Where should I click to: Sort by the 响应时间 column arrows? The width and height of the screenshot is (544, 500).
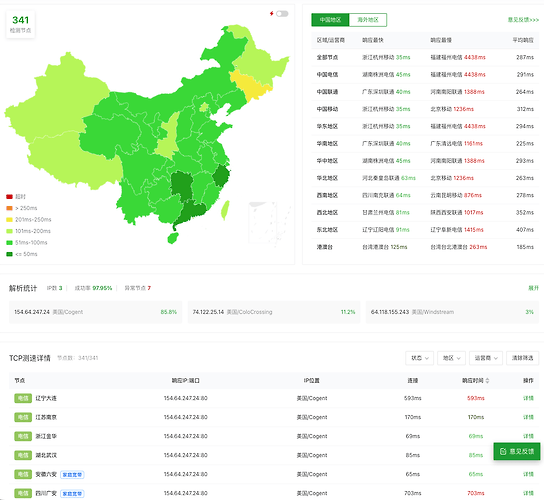coord(487,381)
